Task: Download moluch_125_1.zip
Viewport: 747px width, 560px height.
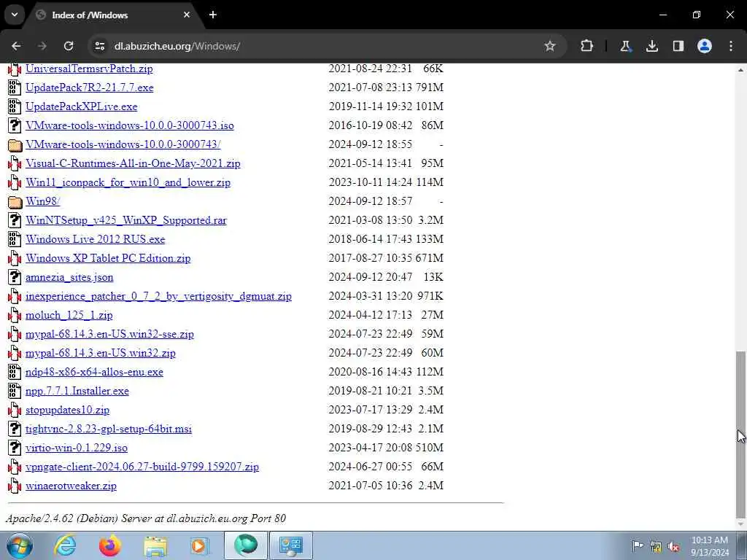Action: (x=69, y=315)
